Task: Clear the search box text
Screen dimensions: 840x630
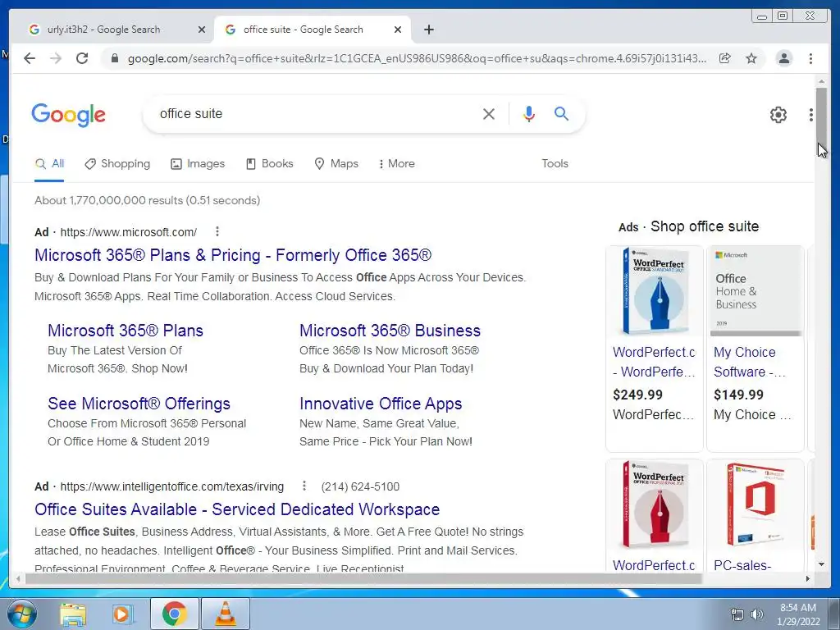Action: tap(489, 113)
